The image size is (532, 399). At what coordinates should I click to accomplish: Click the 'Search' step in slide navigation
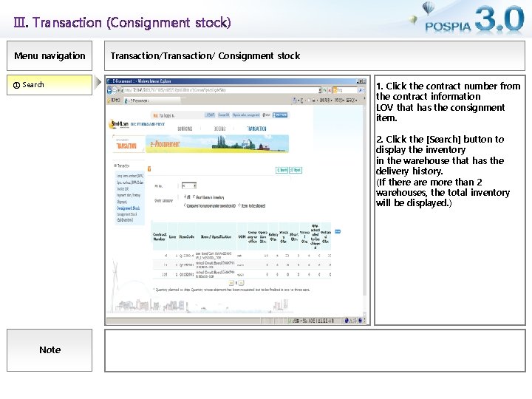pos(50,85)
